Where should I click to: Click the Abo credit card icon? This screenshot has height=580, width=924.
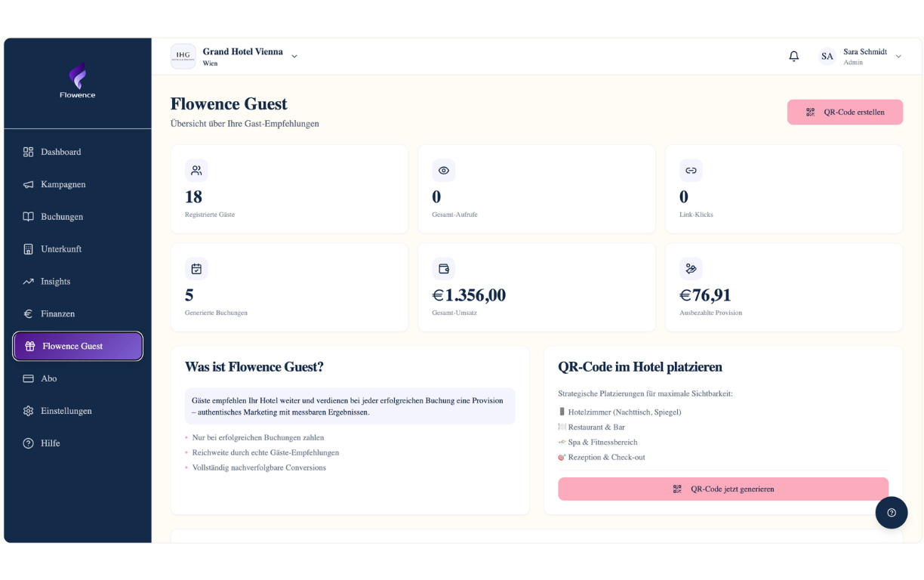coord(28,378)
